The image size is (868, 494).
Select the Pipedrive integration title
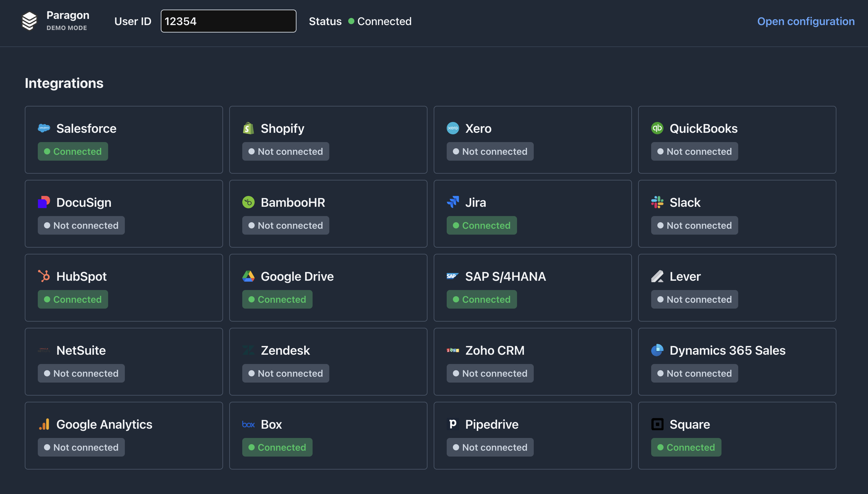[492, 425]
